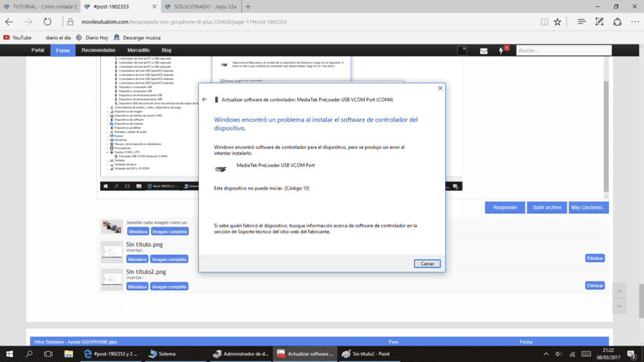
Task: Click the page scroll-up arrow button
Action: pos(620,291)
